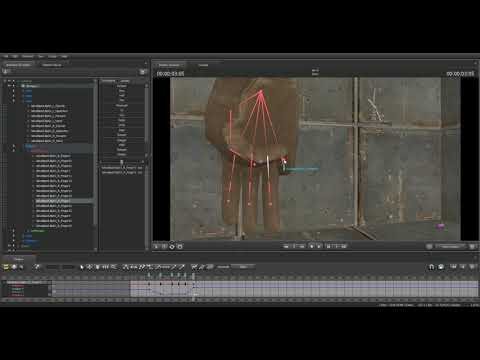Image resolution: width=480 pixels, height=360 pixels.
Task: Click the gear icon at viewport bottom-left
Action: [x=172, y=247]
